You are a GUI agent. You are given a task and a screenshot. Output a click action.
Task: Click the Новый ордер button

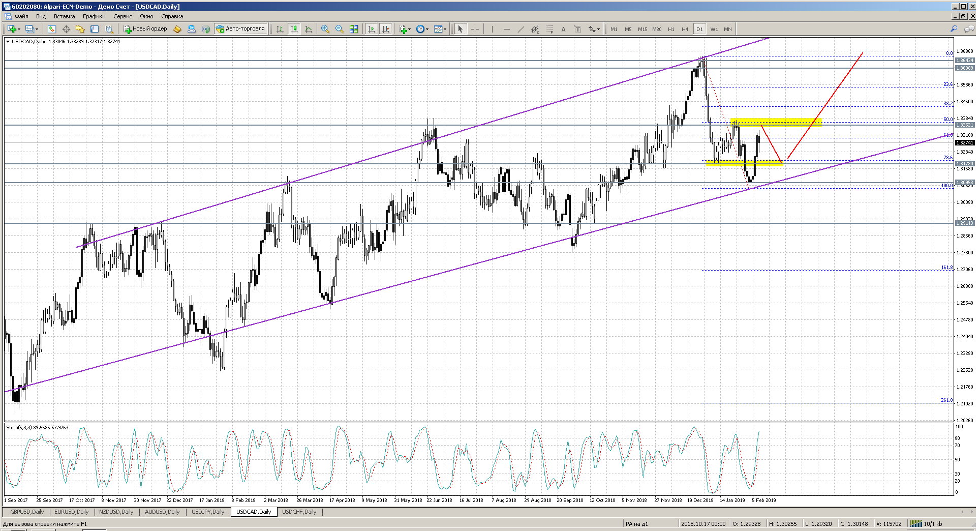coord(145,29)
